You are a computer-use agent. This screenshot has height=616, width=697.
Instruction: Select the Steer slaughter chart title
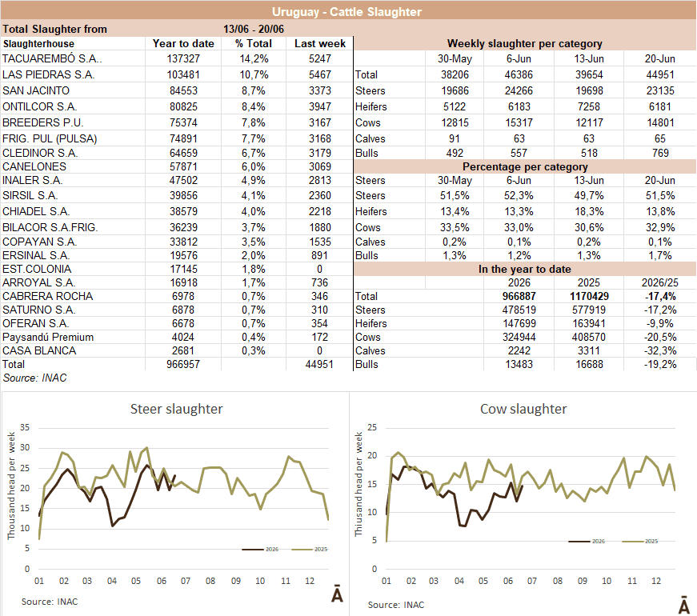click(x=177, y=409)
